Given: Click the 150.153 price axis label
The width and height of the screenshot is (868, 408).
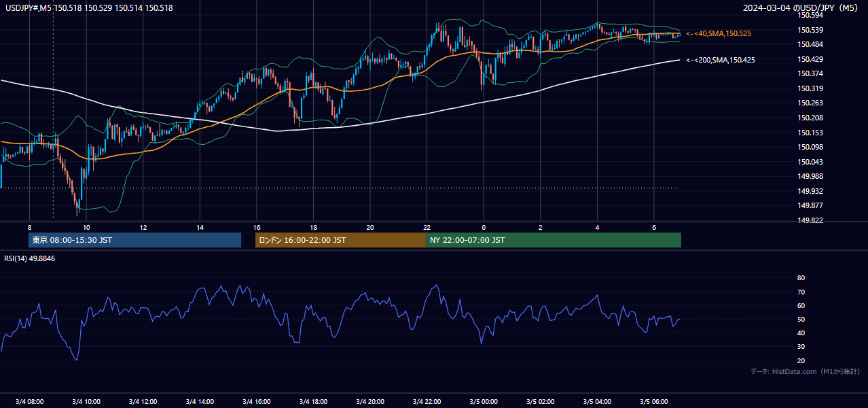Looking at the screenshot, I should pos(810,133).
